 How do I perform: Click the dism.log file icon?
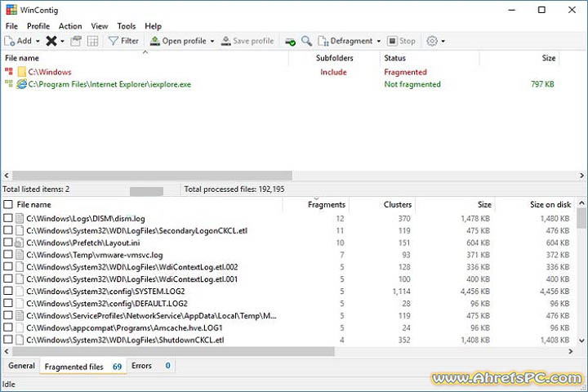[20, 218]
